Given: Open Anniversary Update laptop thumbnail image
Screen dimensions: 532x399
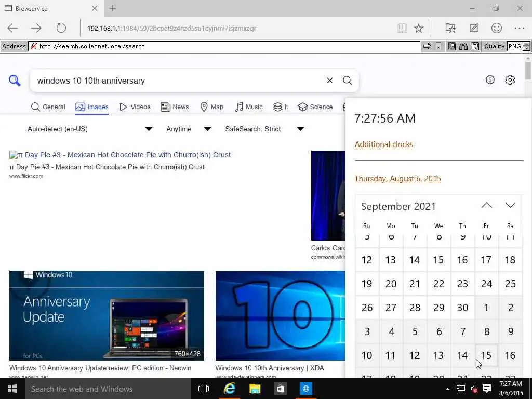Looking at the screenshot, I should 107,315.
